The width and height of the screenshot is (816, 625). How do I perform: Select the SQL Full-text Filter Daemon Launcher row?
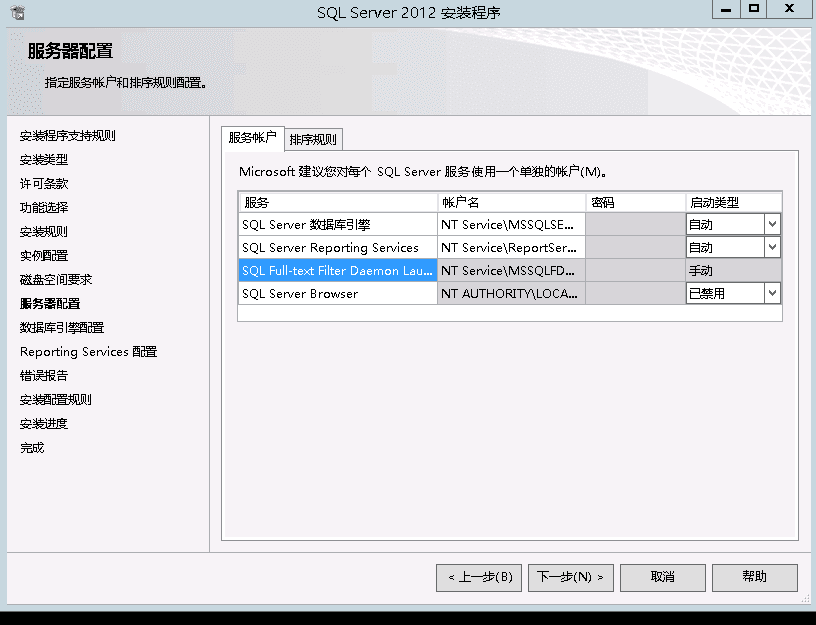pyautogui.click(x=338, y=270)
